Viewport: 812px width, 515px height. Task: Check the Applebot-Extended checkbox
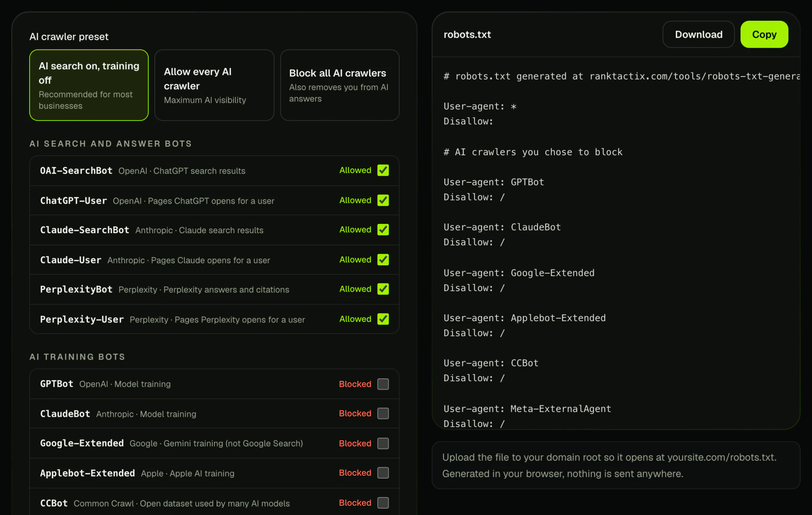pyautogui.click(x=383, y=473)
